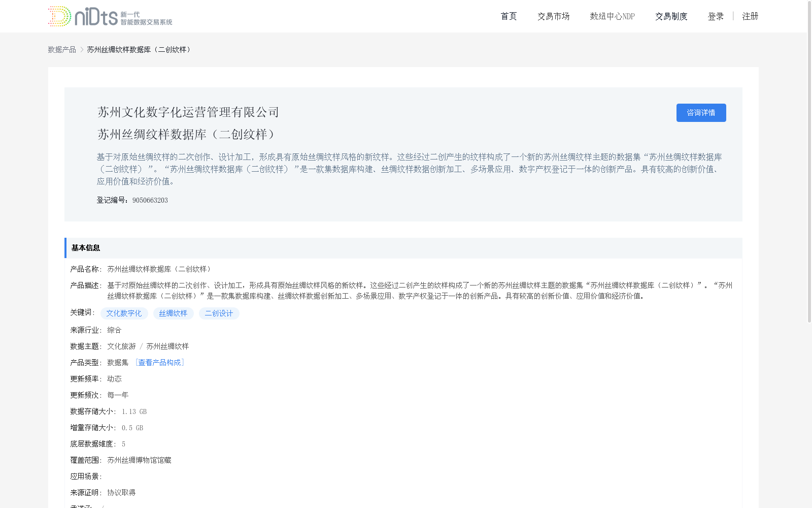812x508 pixels.
Task: Go to 交易市场 in the navigation
Action: click(553, 16)
